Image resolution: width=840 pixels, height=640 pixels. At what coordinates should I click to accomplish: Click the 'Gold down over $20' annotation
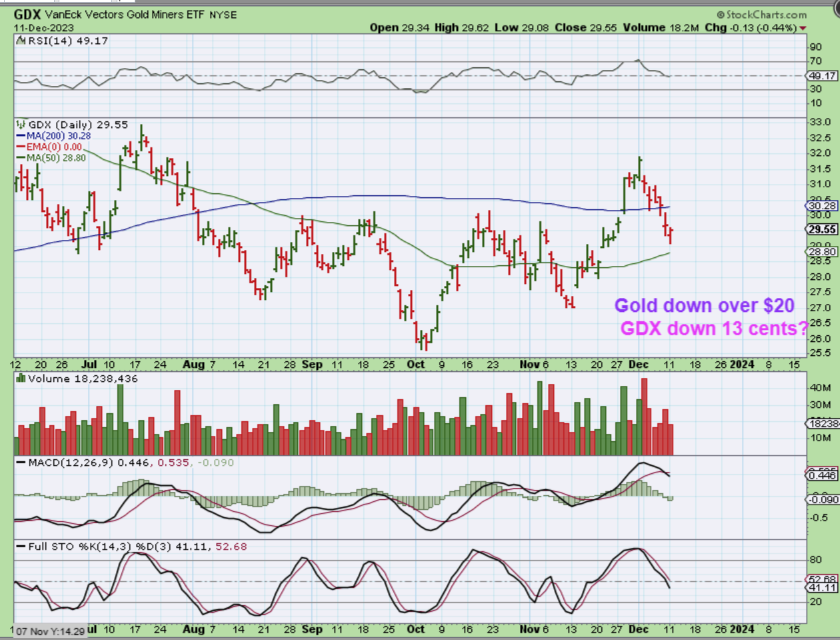(x=704, y=305)
